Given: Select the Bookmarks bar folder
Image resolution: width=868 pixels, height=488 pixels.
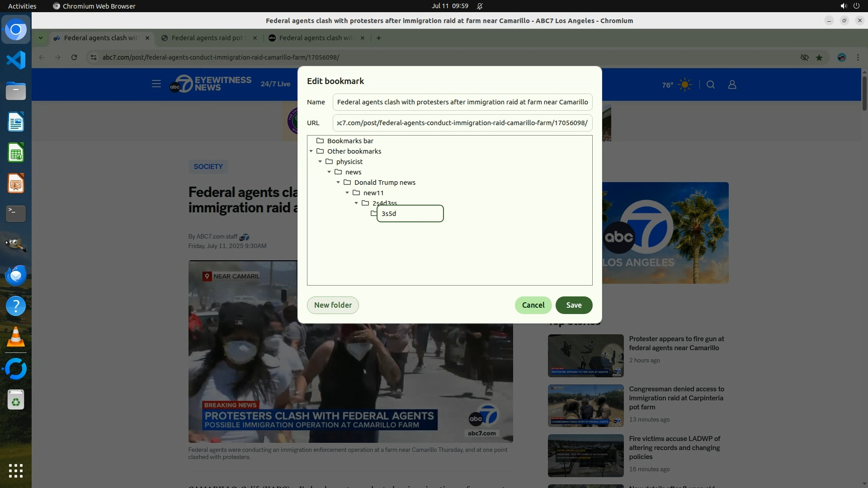Looking at the screenshot, I should pyautogui.click(x=350, y=141).
